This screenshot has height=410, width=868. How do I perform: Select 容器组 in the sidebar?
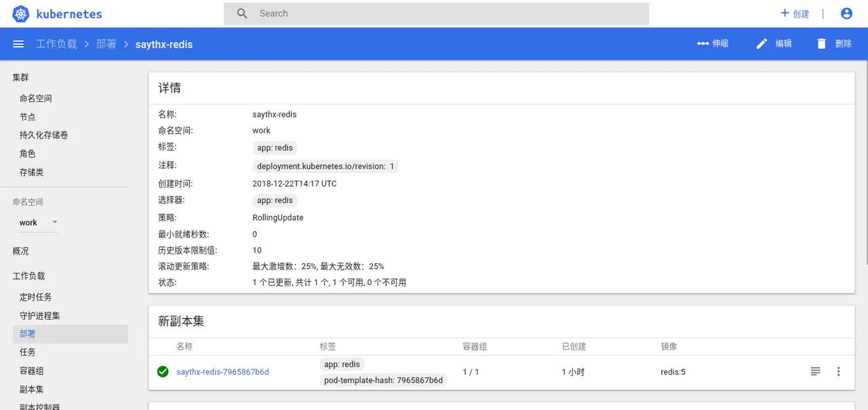32,371
